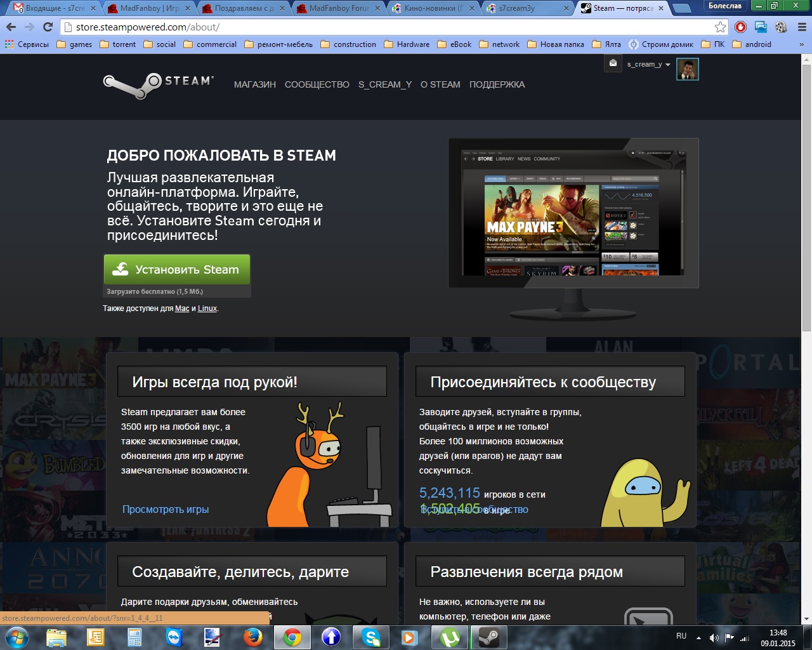Go to the ПОДДЕРЖКА menu item
812x650 pixels.
pyautogui.click(x=497, y=84)
